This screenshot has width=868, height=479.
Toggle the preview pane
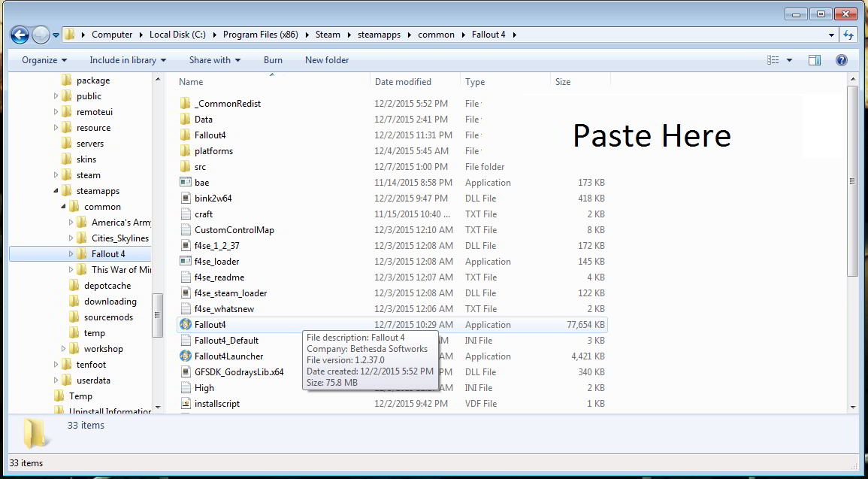(814, 59)
